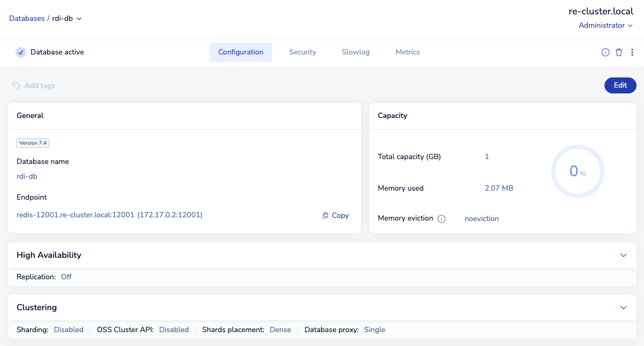Click the Sharding Disabled value
This screenshot has height=346, width=644.
click(69, 330)
